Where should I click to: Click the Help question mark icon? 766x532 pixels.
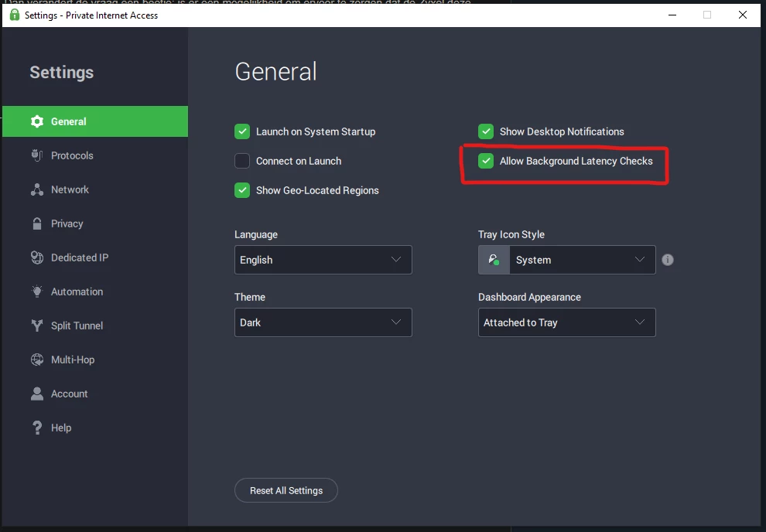click(x=37, y=428)
